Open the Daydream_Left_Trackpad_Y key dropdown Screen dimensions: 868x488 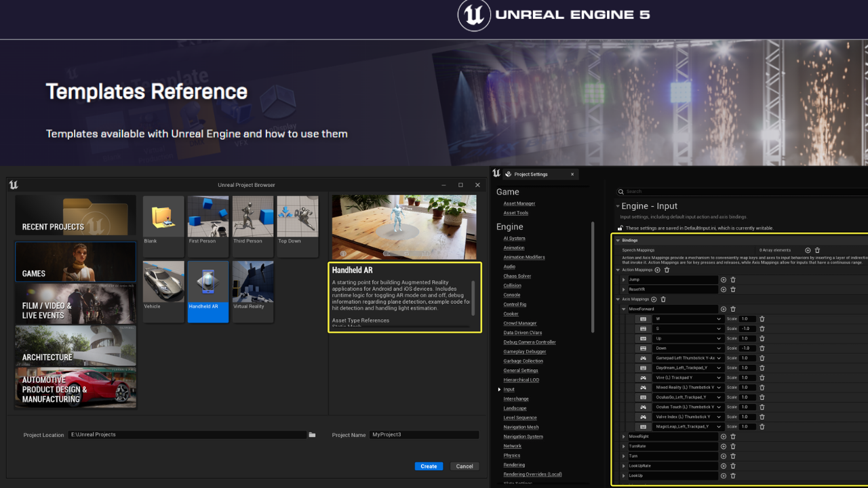[688, 368]
